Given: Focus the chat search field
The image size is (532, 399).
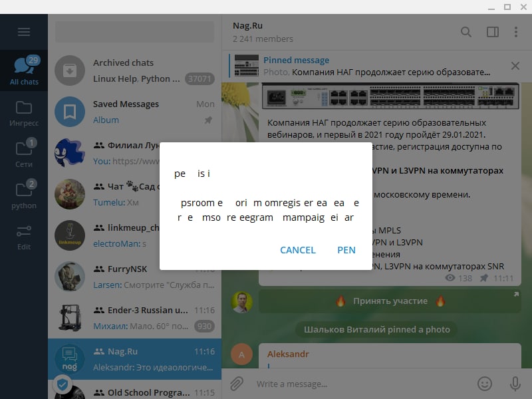Looking at the screenshot, I should pyautogui.click(x=135, y=32).
